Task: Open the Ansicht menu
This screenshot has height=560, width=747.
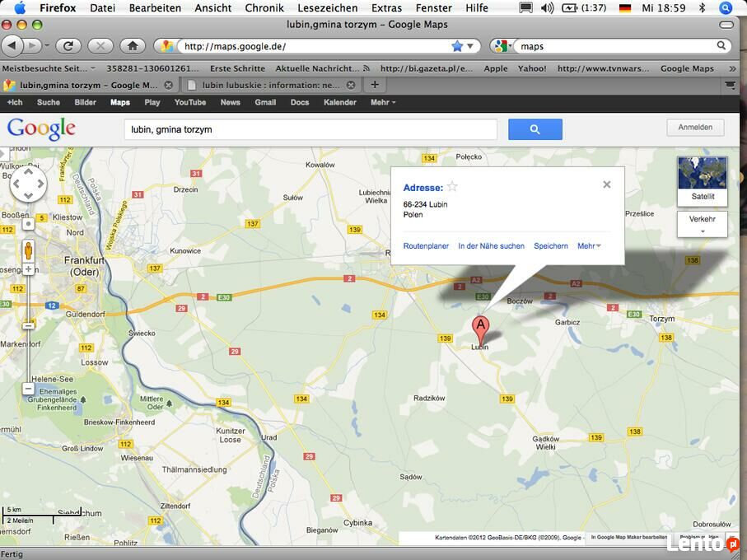Action: 213,8
